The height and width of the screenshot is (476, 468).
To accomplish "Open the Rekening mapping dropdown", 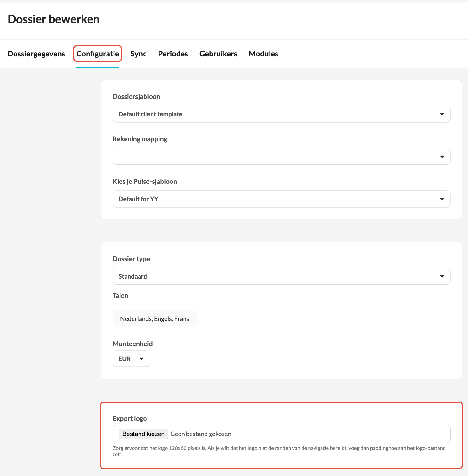I will 282,157.
